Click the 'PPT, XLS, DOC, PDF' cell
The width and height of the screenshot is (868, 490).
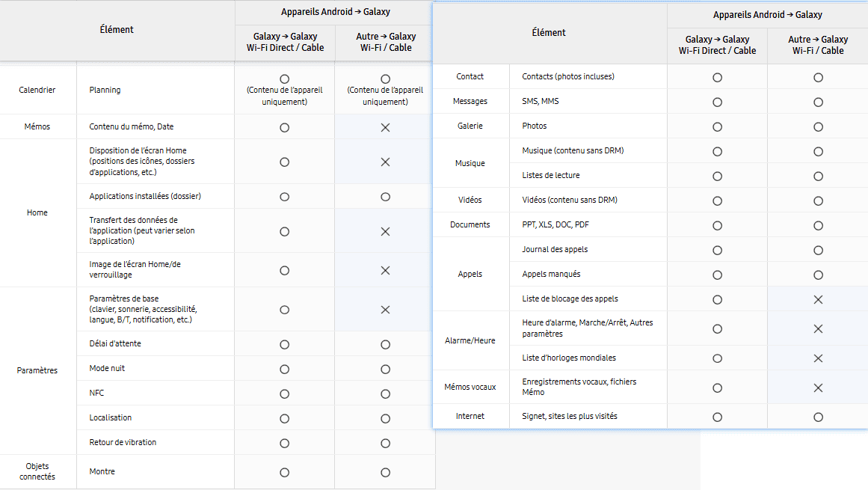588,224
